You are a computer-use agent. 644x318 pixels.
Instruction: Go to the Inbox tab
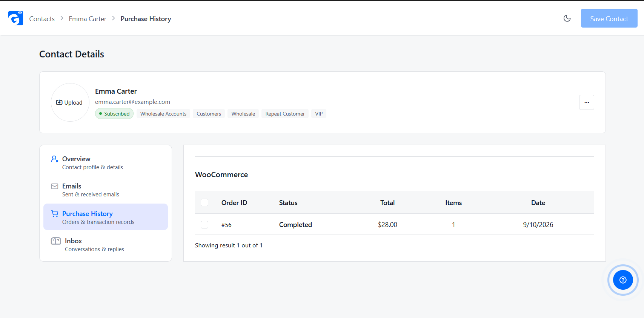click(106, 245)
